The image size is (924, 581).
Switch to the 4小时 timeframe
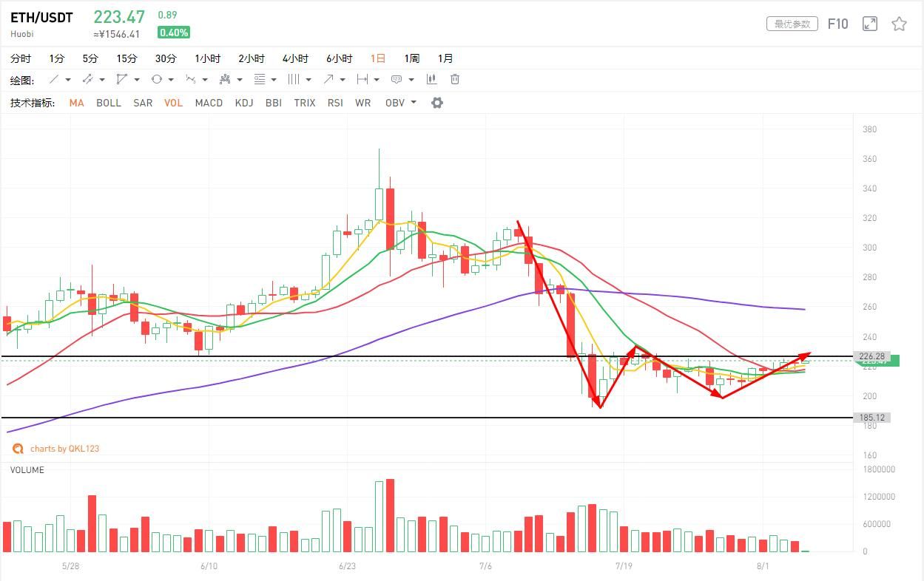[x=295, y=58]
